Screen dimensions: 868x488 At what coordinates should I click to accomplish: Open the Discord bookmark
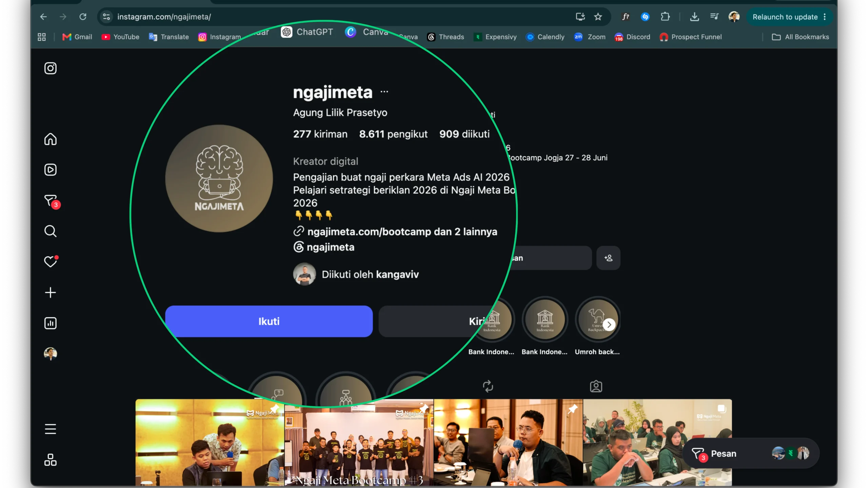coord(632,37)
